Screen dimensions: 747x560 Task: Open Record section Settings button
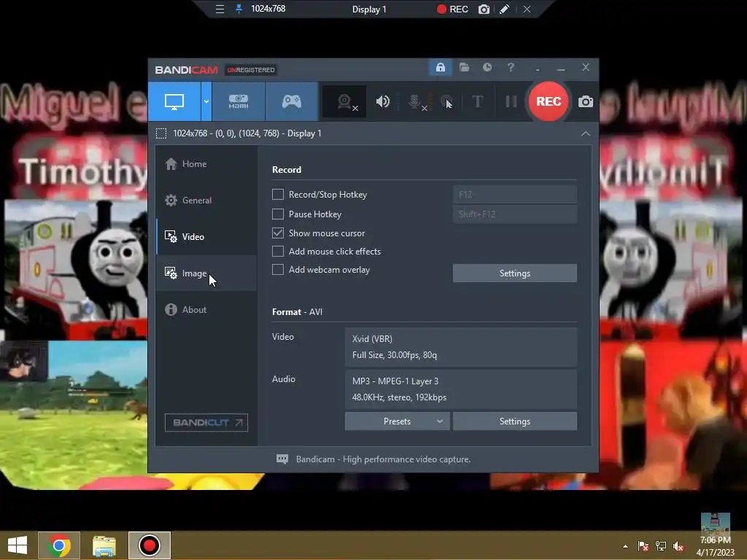[x=514, y=273]
